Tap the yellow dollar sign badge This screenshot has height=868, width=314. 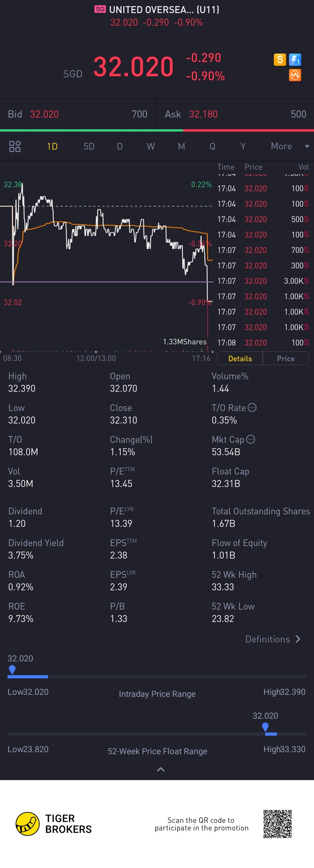point(280,60)
